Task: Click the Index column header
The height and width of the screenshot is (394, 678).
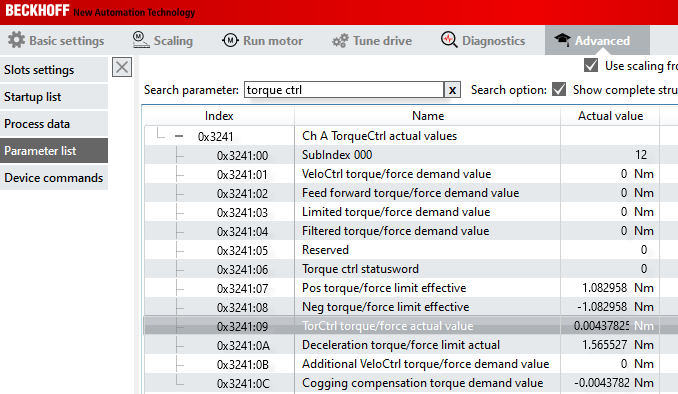Action: click(219, 116)
